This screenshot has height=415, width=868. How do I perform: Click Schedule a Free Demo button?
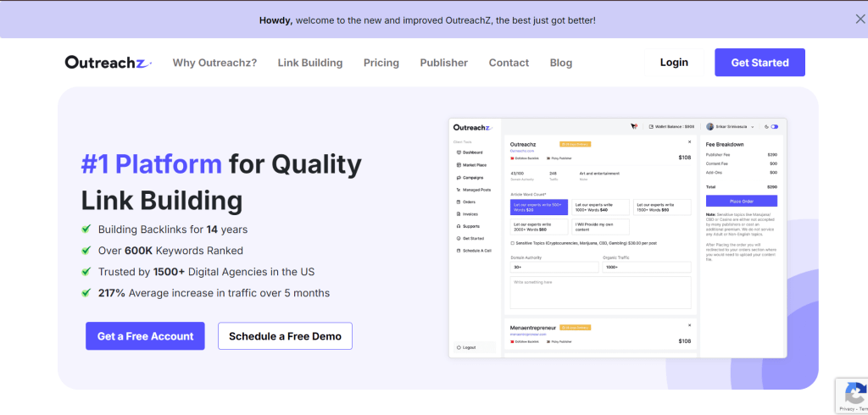[285, 336]
